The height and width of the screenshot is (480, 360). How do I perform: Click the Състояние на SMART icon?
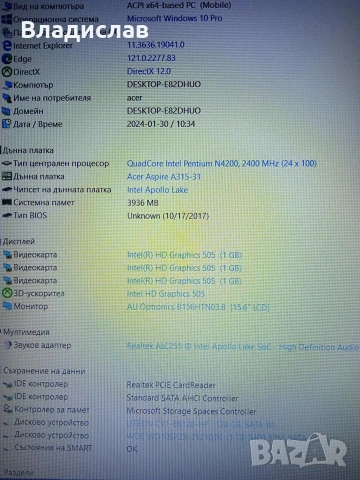tap(7, 448)
